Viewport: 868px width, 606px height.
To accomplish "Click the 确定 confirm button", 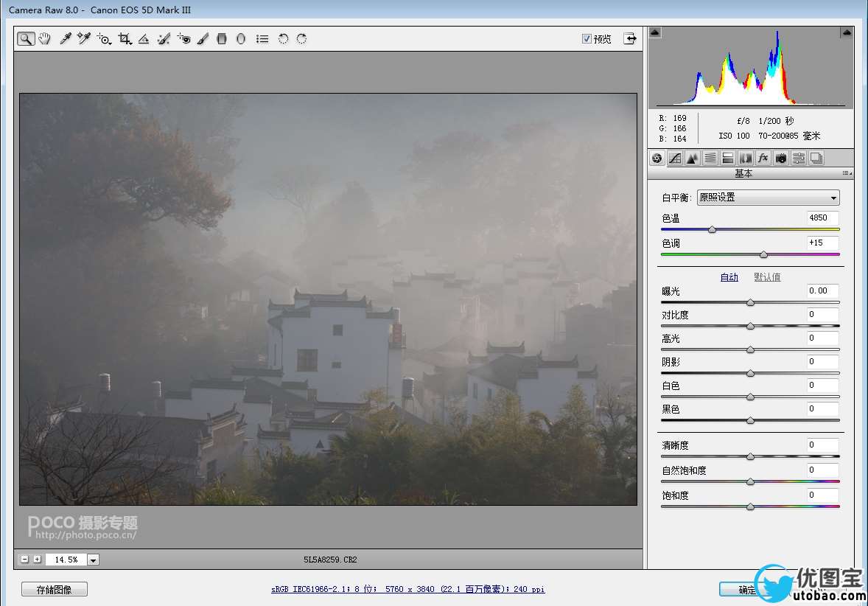I will point(747,589).
